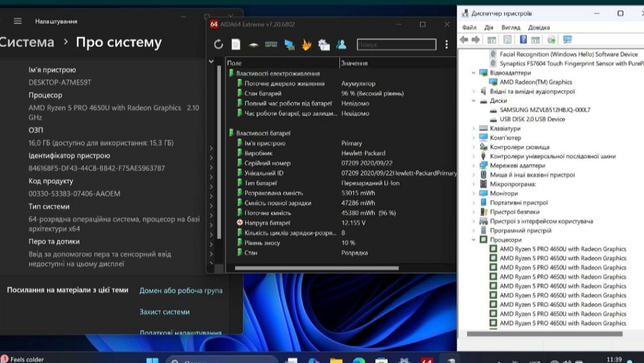This screenshot has height=363, width=644.
Task: Open the Файл menu in Device Manager
Action: (x=469, y=28)
